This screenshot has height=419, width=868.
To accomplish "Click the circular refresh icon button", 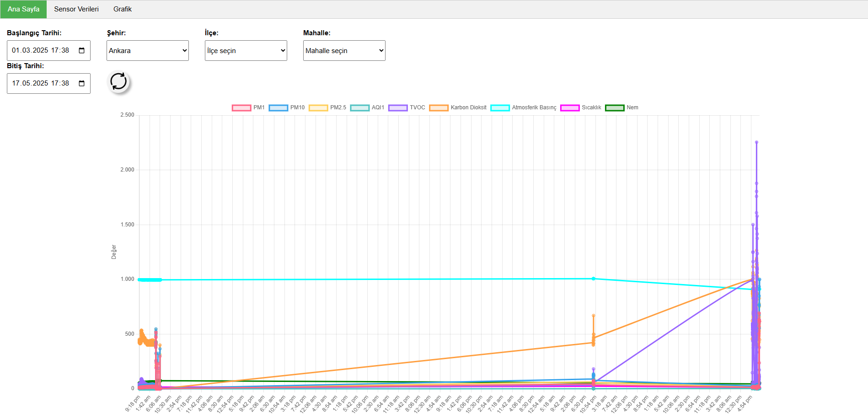I will click(x=119, y=82).
